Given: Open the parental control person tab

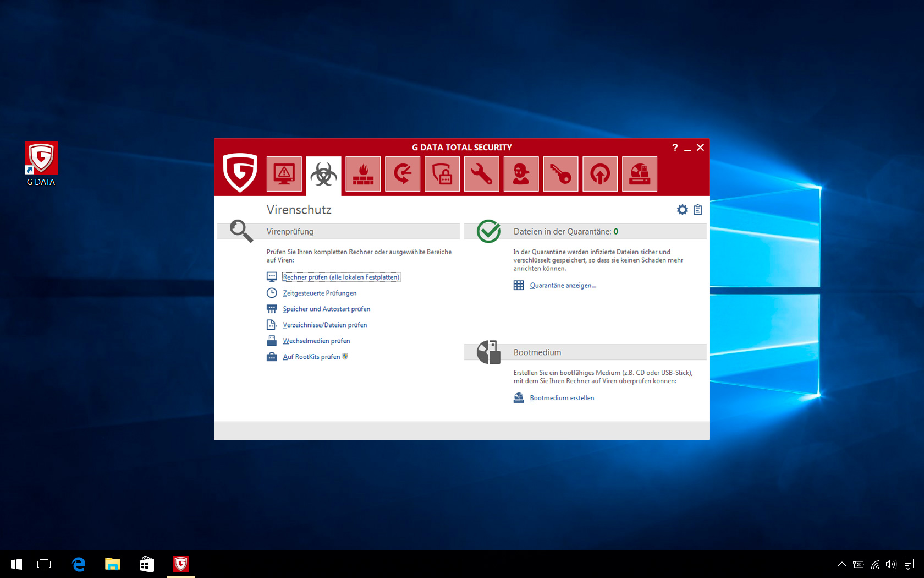Looking at the screenshot, I should tap(521, 174).
